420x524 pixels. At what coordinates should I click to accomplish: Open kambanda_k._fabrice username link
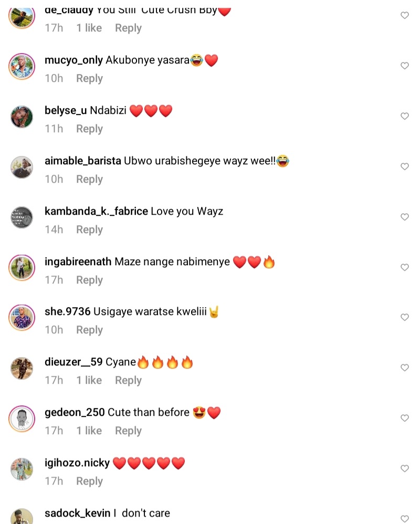pos(96,212)
